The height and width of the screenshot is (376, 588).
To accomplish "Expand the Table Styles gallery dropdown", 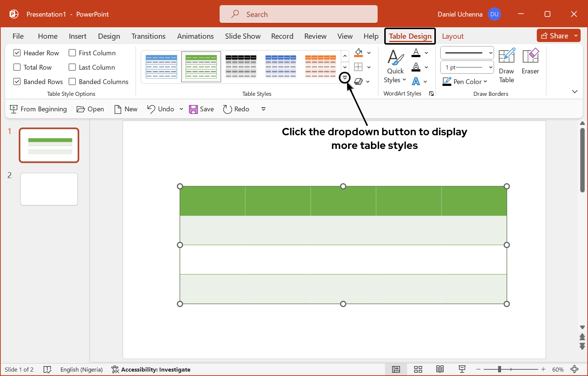I will [345, 78].
